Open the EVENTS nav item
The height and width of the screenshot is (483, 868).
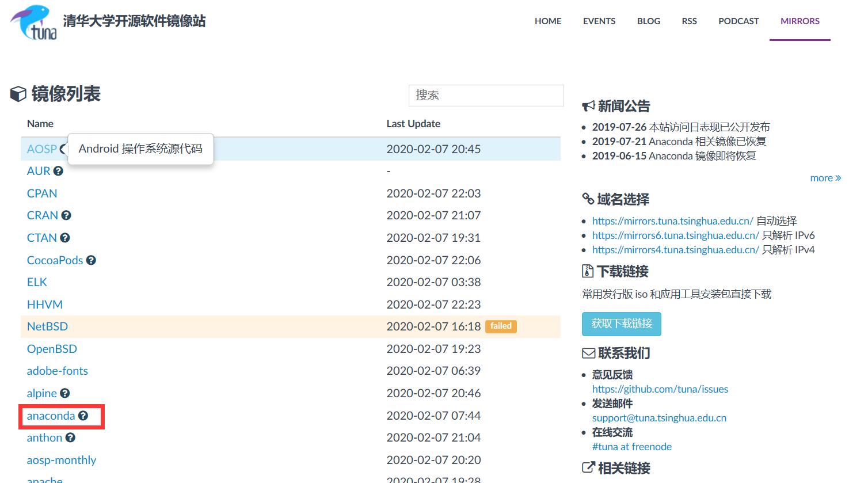click(x=599, y=21)
